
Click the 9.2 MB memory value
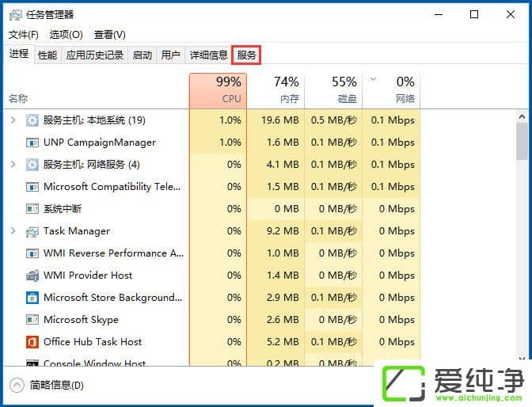[x=283, y=231]
